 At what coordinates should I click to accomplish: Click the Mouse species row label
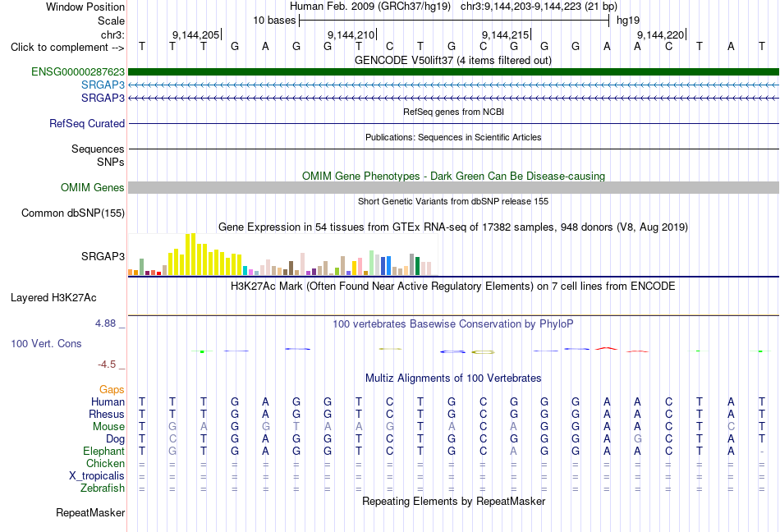click(108, 427)
